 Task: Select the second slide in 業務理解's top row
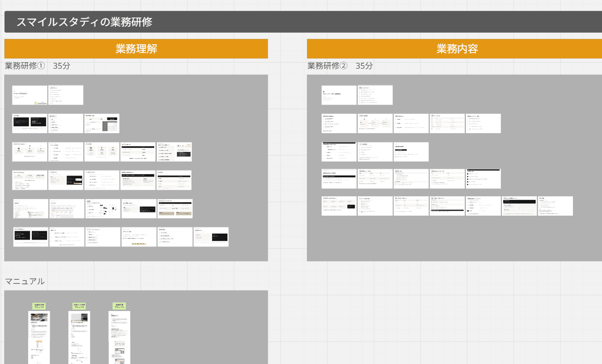[66, 95]
